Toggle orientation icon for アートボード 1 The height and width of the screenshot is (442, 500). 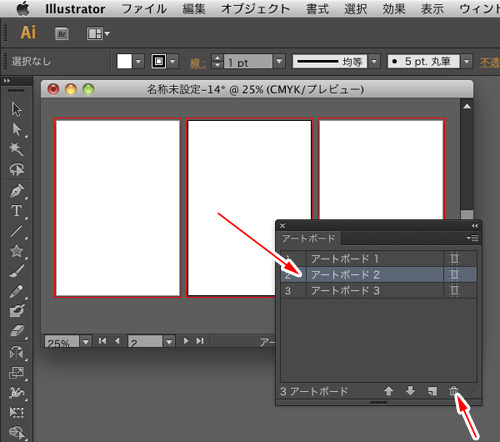point(454,259)
